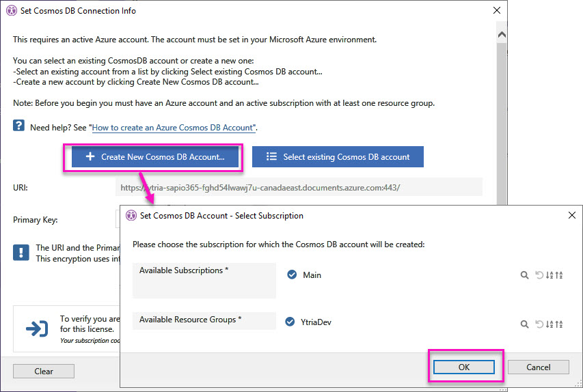Viewport: 583px width, 392px height.
Task: Click Select existing Cosmos DB account button
Action: pyautogui.click(x=338, y=157)
